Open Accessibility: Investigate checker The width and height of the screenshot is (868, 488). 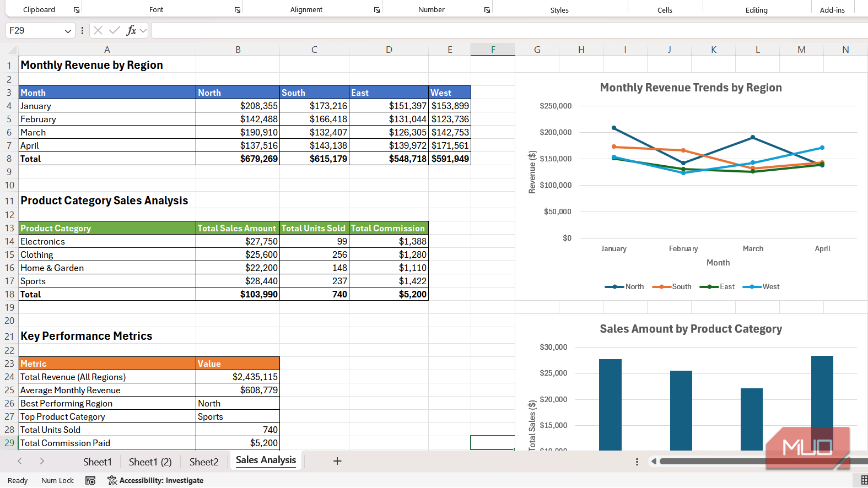[155, 480]
